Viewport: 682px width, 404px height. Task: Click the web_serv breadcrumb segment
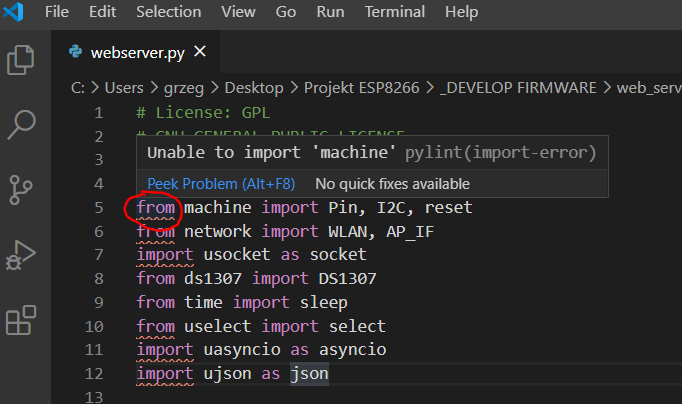[x=649, y=88]
